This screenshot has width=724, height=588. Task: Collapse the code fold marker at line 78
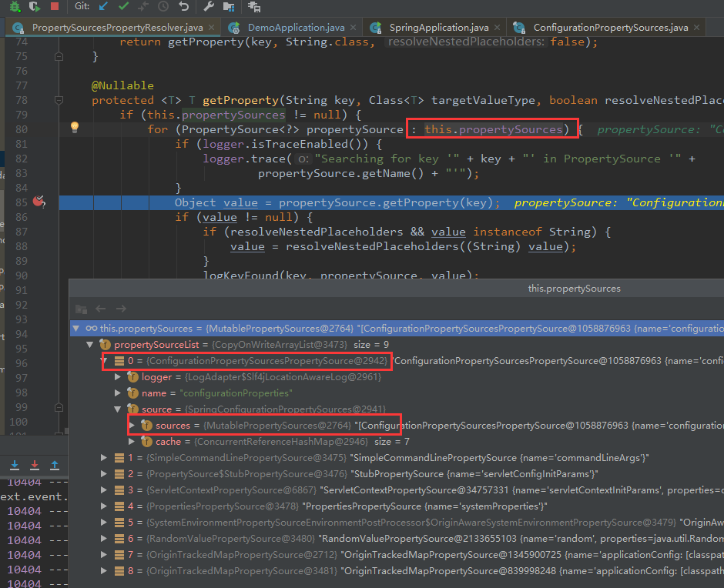point(59,100)
